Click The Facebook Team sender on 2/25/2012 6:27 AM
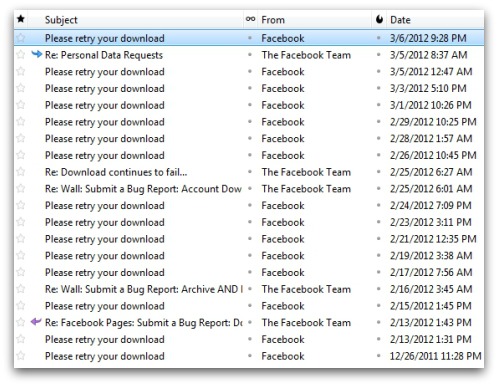498x386 pixels. tap(306, 172)
